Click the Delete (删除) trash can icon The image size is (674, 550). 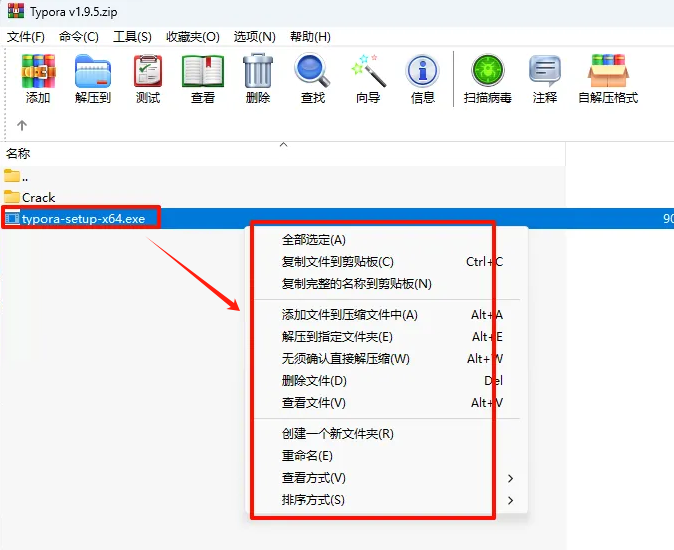(x=258, y=71)
